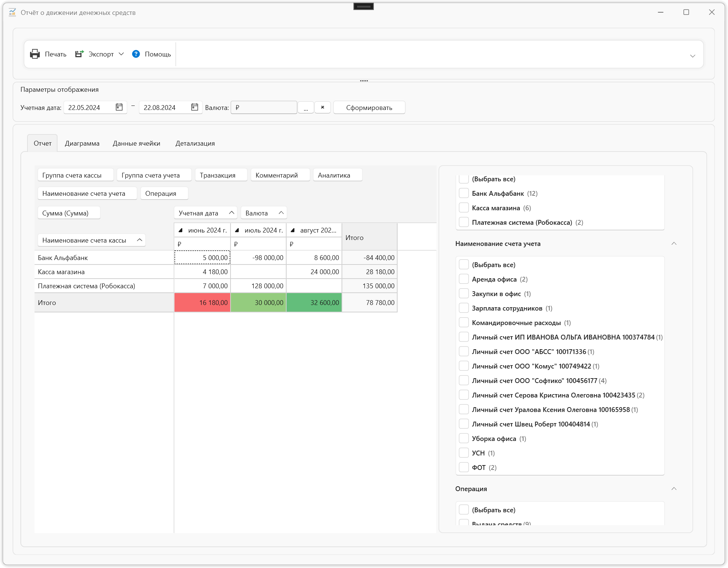
Task: Check Закупки в офис (1) filter
Action: (464, 293)
